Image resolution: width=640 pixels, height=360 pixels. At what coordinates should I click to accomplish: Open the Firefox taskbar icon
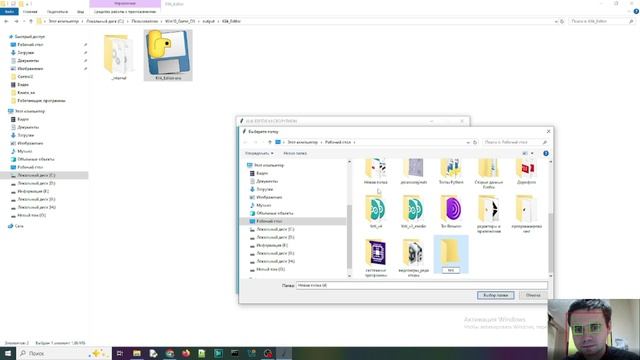tap(186, 353)
